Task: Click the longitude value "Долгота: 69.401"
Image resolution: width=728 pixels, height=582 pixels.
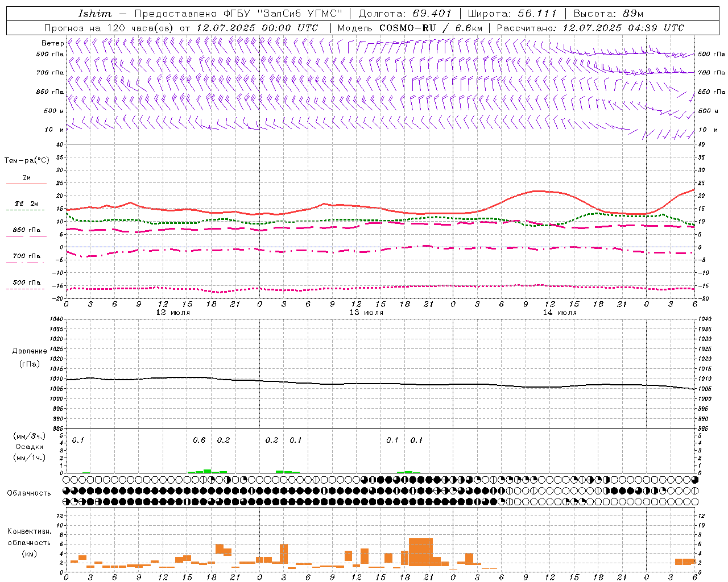Action: [x=404, y=14]
